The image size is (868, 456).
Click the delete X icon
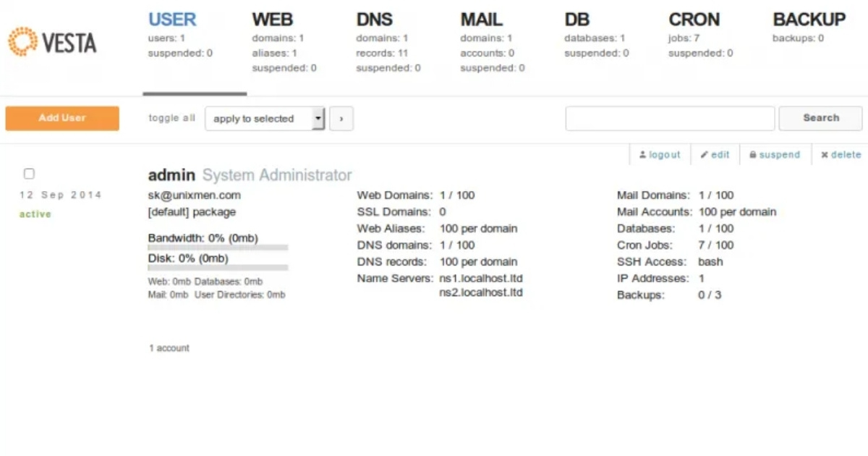point(825,155)
